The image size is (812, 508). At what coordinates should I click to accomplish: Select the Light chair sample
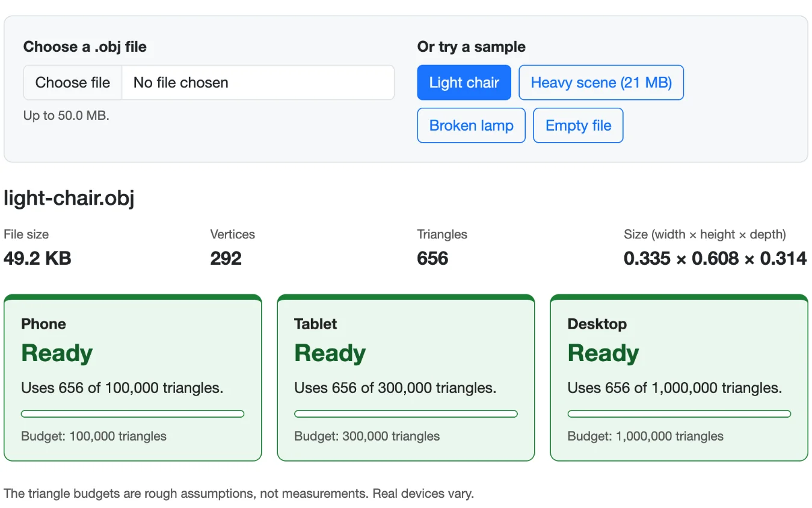click(464, 82)
